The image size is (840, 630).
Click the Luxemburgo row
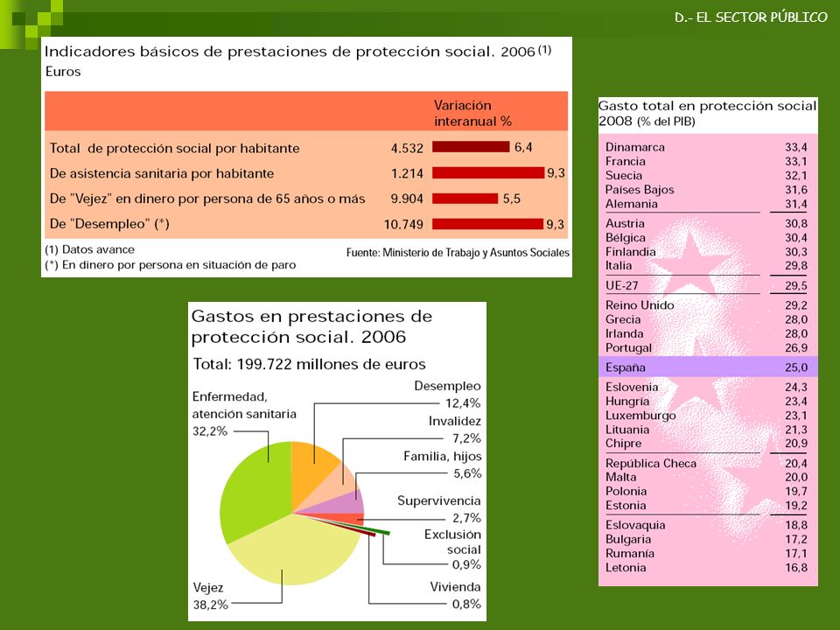click(706, 415)
